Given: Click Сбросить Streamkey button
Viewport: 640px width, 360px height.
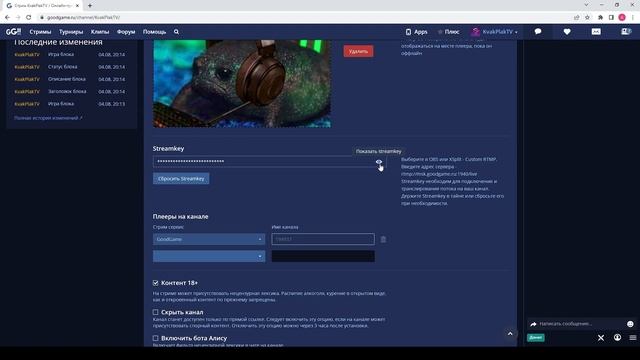Looking at the screenshot, I should [181, 179].
